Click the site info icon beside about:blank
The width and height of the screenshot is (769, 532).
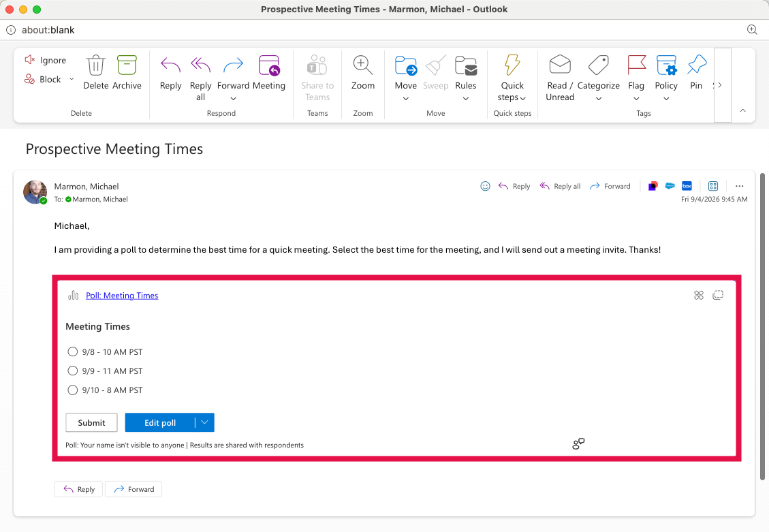(x=11, y=30)
